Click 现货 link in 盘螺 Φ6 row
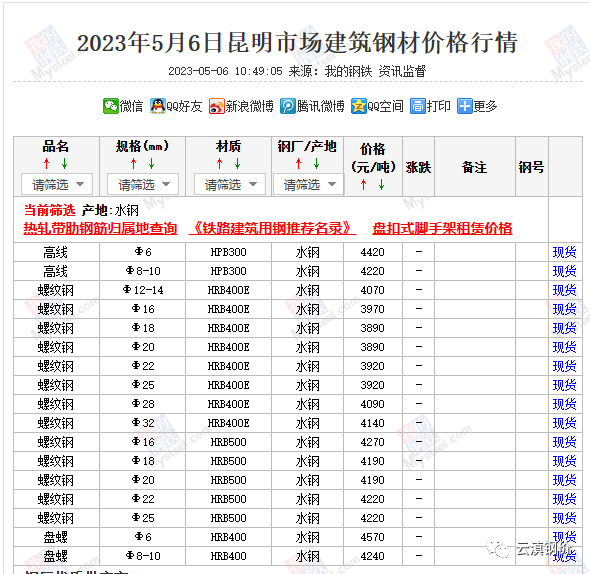 point(564,537)
